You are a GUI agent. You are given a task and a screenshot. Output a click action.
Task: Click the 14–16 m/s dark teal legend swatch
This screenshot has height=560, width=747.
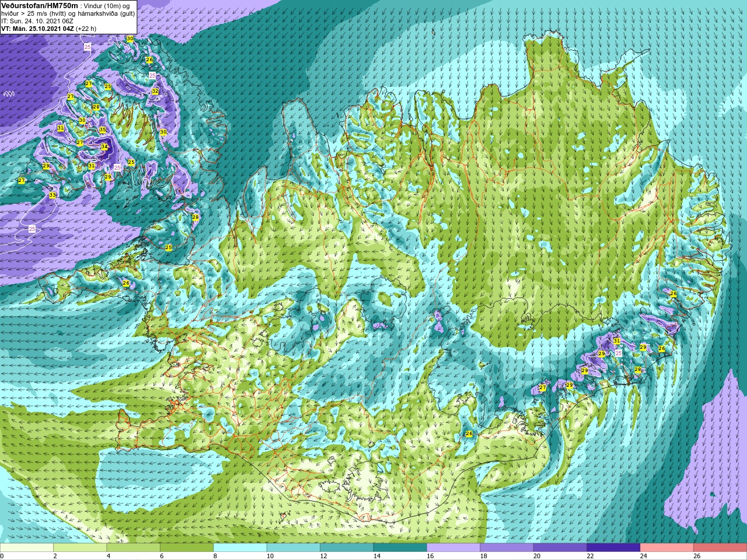click(x=400, y=548)
